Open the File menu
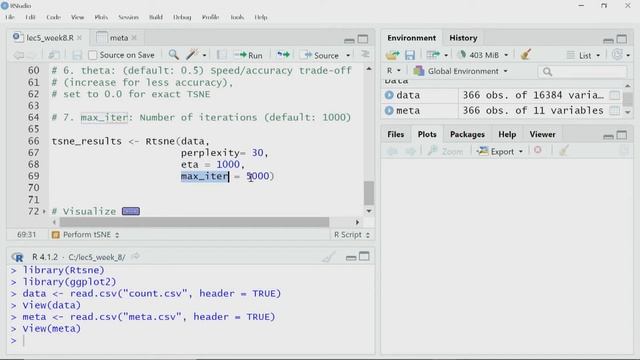The image size is (640, 360). tap(10, 17)
